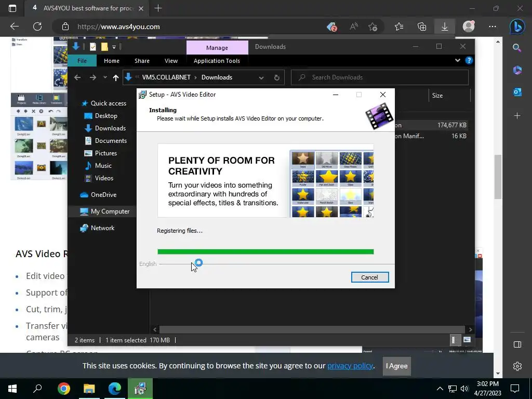Viewport: 532px width, 399px height.
Task: Click the New folder quick access icon
Action: point(104,47)
